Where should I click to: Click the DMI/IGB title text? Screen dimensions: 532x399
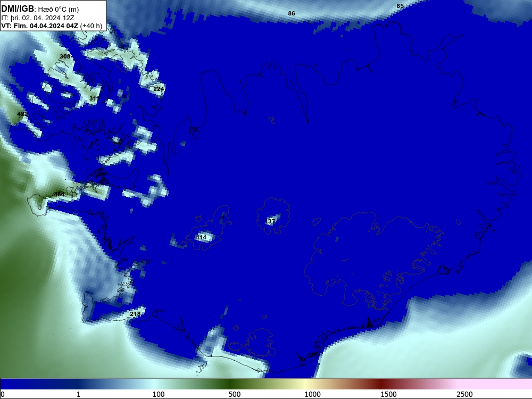coord(18,9)
